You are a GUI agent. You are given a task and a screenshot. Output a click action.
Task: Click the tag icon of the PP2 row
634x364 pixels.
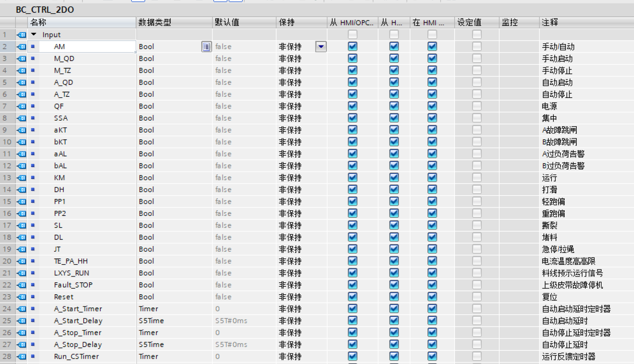pyautogui.click(x=21, y=214)
